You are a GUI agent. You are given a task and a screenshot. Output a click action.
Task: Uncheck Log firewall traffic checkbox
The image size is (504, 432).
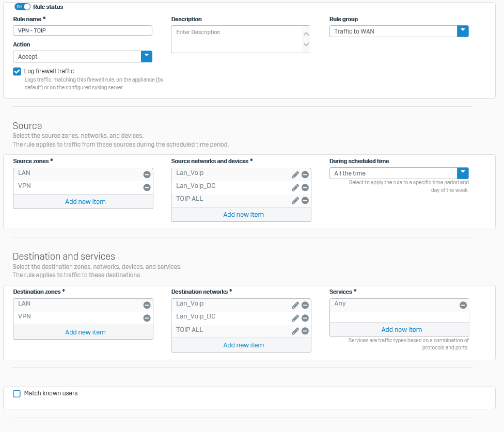[x=17, y=71]
